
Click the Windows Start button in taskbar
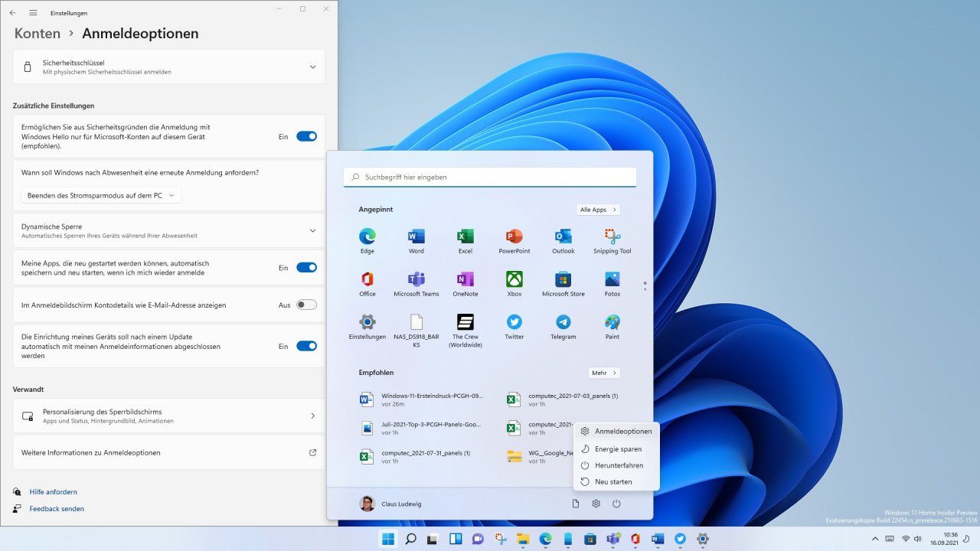389,539
